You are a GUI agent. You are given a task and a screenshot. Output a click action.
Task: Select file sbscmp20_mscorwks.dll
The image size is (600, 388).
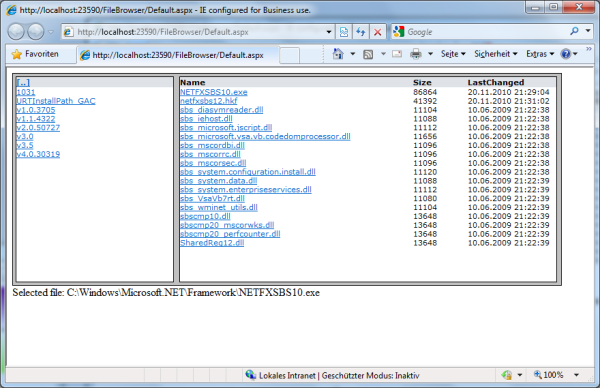click(227, 225)
